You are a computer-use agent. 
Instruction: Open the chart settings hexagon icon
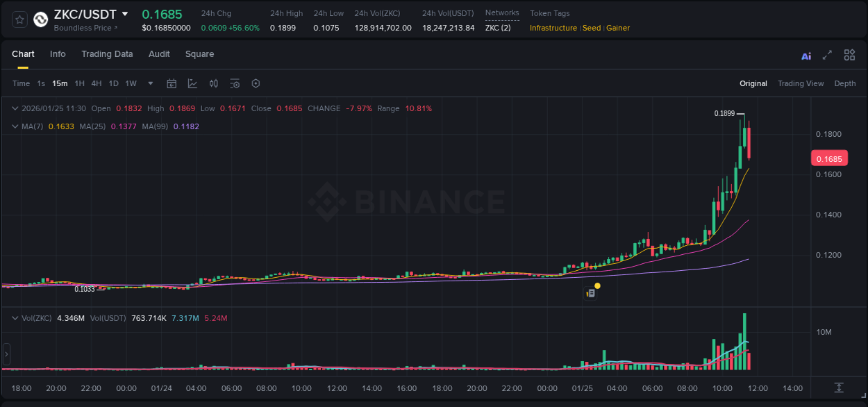256,83
